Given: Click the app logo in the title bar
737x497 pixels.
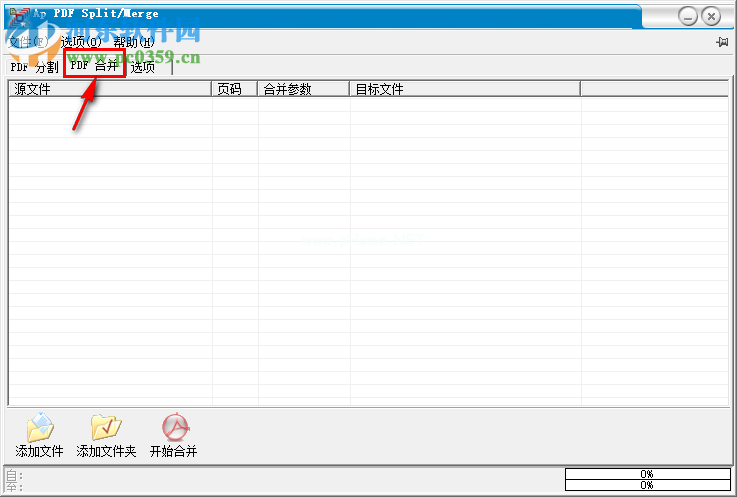Looking at the screenshot, I should coord(19,16).
